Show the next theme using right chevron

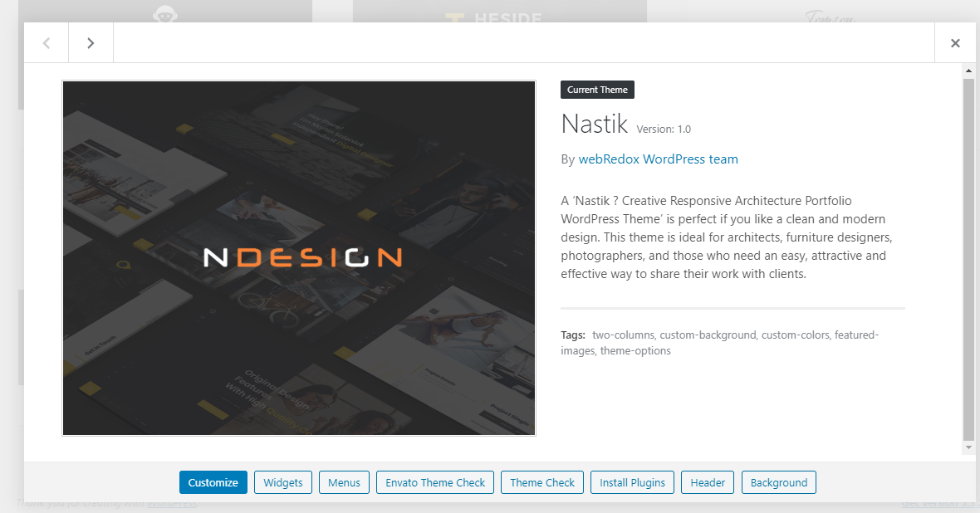pos(91,43)
